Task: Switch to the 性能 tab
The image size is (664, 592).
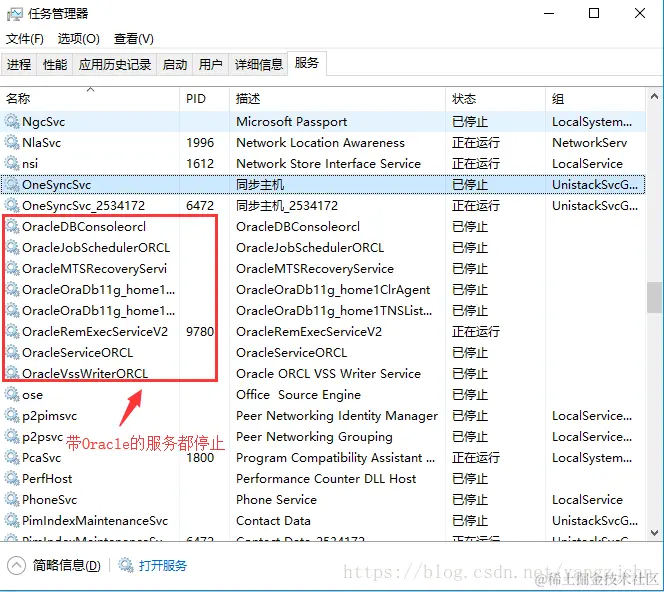Action: click(55, 65)
